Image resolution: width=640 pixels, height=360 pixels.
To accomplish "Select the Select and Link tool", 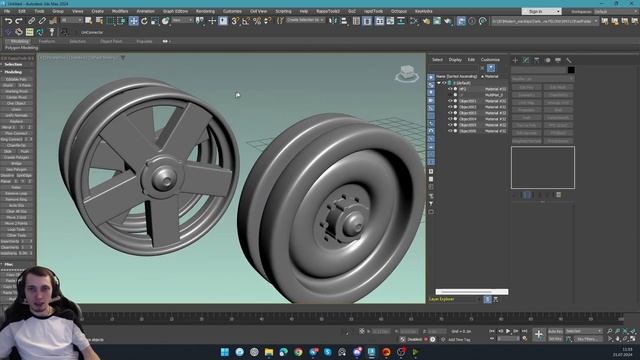I will click(x=31, y=21).
